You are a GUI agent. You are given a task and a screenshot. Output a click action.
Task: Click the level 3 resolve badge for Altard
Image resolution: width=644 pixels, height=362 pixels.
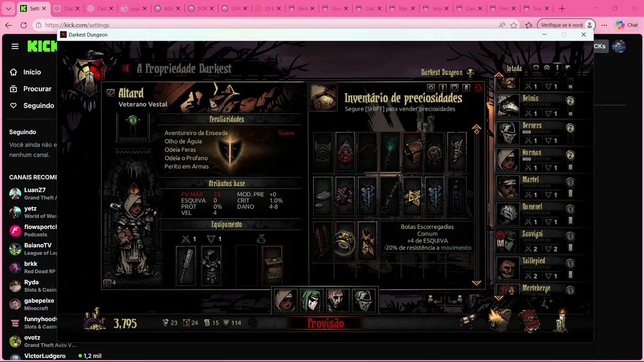pyautogui.click(x=133, y=120)
